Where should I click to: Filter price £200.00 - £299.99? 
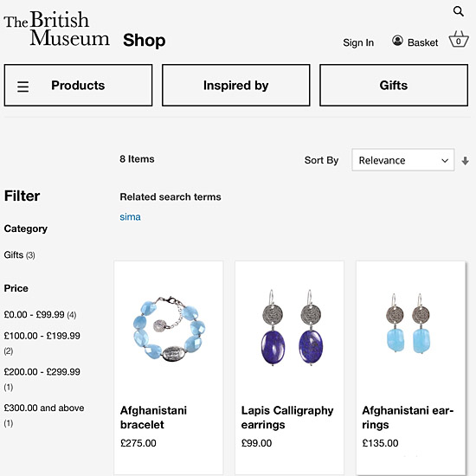[x=42, y=379]
